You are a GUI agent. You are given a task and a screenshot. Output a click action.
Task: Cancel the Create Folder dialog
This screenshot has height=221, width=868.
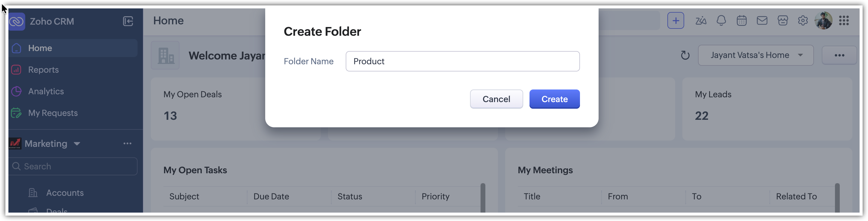coord(496,99)
